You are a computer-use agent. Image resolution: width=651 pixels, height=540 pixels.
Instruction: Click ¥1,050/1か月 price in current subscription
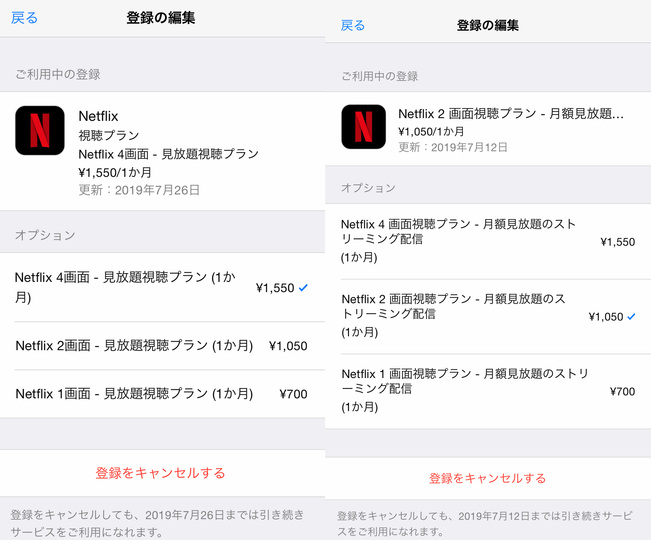pos(431,132)
